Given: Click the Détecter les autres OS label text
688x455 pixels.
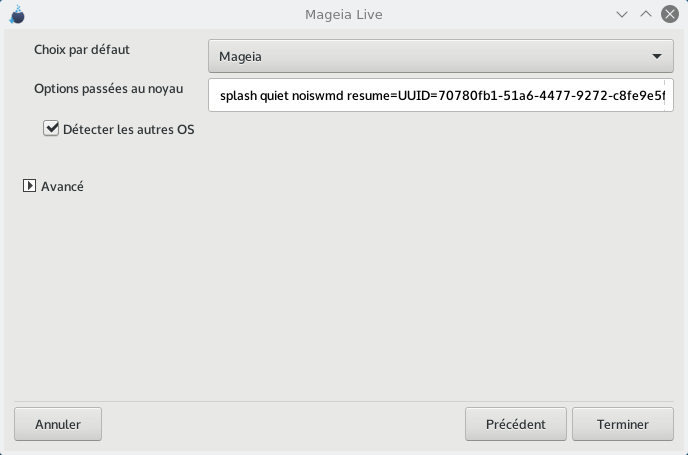Looking at the screenshot, I should point(129,129).
